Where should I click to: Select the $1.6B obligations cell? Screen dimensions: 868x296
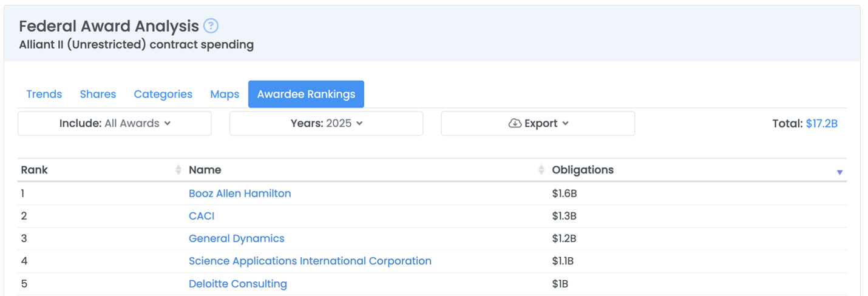[x=564, y=193]
